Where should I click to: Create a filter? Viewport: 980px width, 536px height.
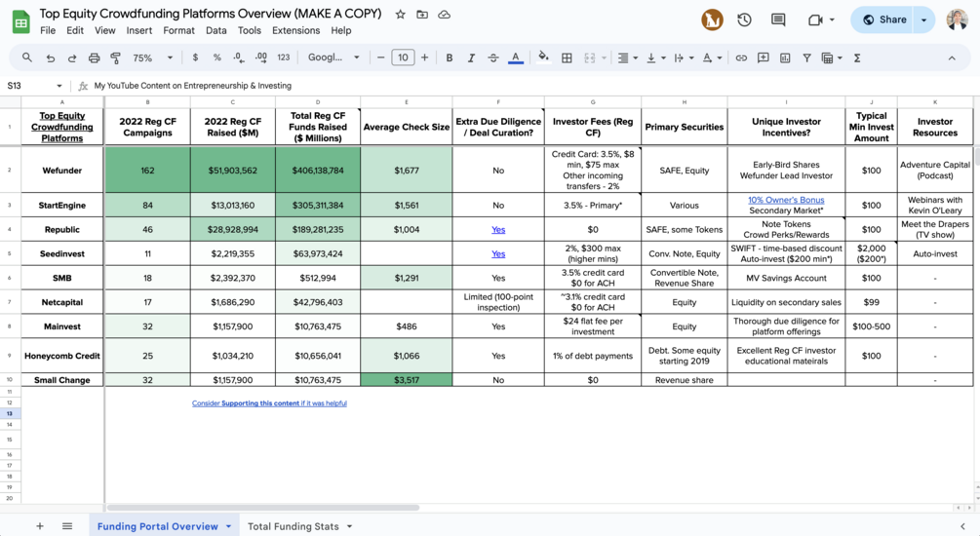806,57
